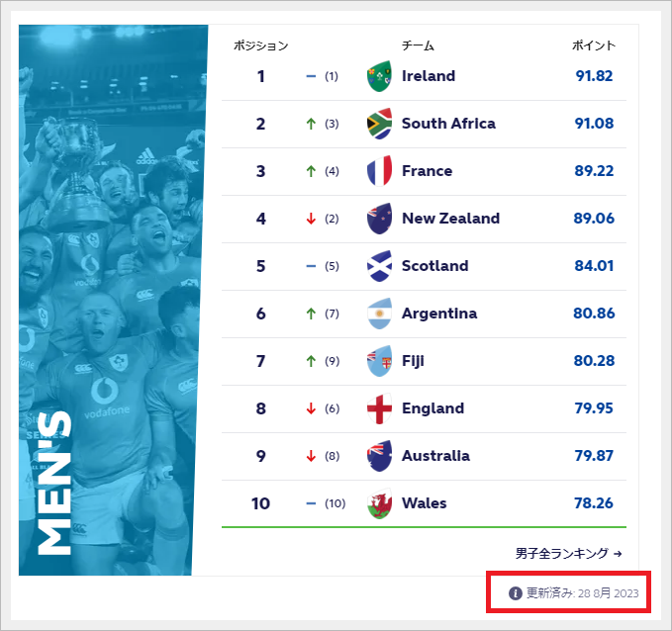Select the Ireland team name
Viewport: 672px width, 631px height.
coord(429,76)
